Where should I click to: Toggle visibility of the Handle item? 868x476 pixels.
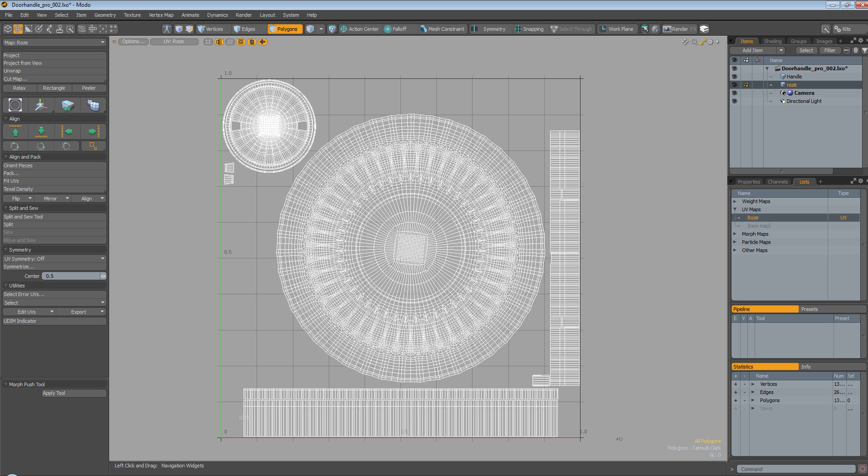(734, 77)
